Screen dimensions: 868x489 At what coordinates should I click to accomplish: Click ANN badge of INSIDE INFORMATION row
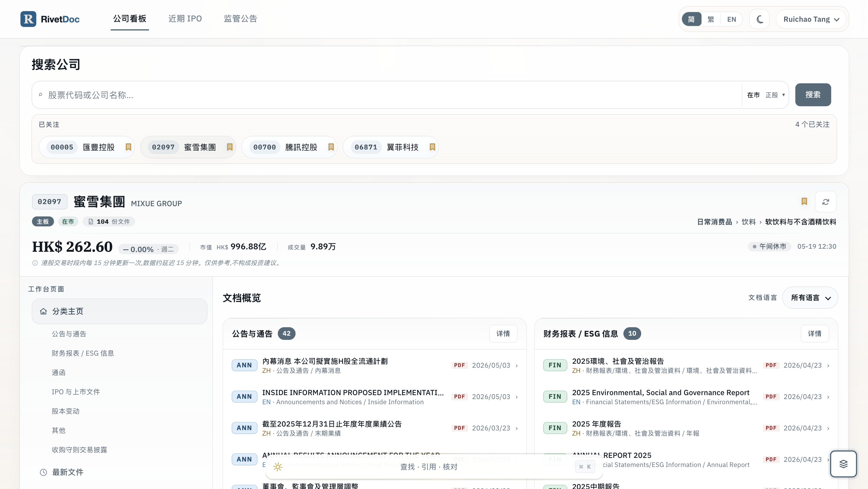point(244,397)
